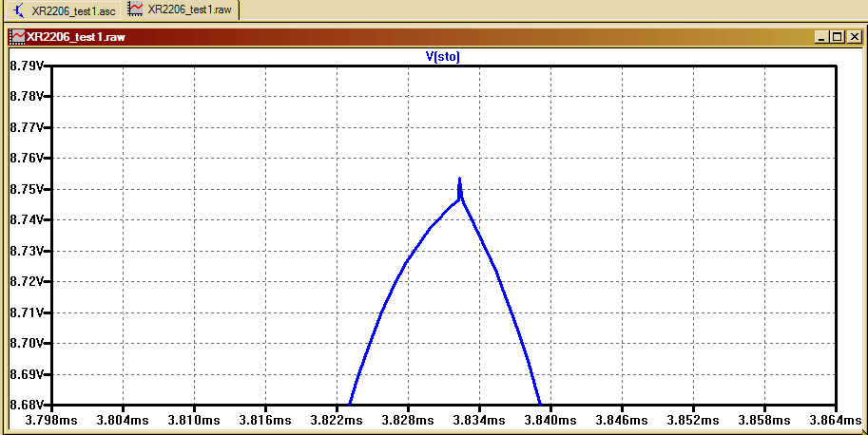Click the 8.70V vertical axis label

point(26,343)
